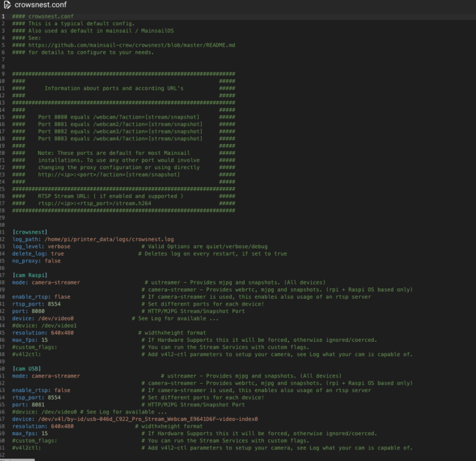Viewport: 476px width, 461px height.
Task: Click the log_path value crowsnest.log
Action: [109, 240]
